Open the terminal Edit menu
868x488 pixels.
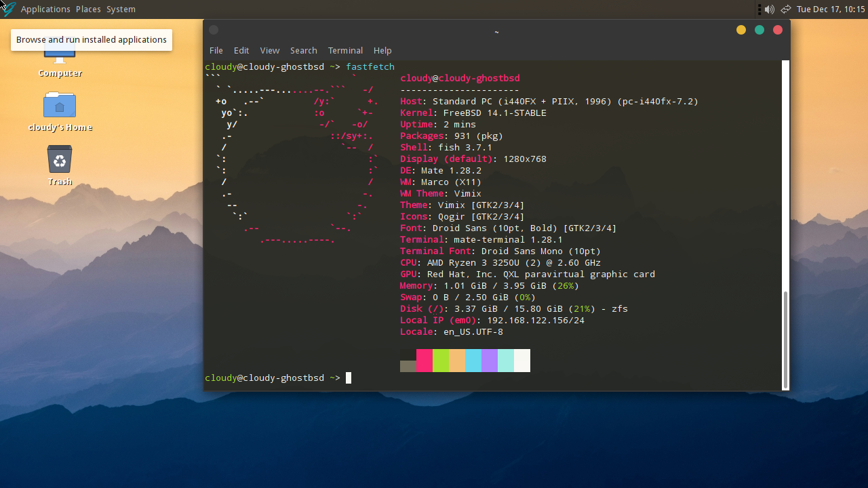point(241,50)
